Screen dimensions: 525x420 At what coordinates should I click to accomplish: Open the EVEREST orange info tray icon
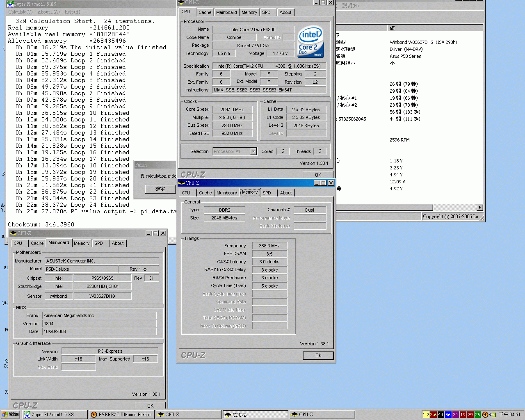(x=485, y=415)
